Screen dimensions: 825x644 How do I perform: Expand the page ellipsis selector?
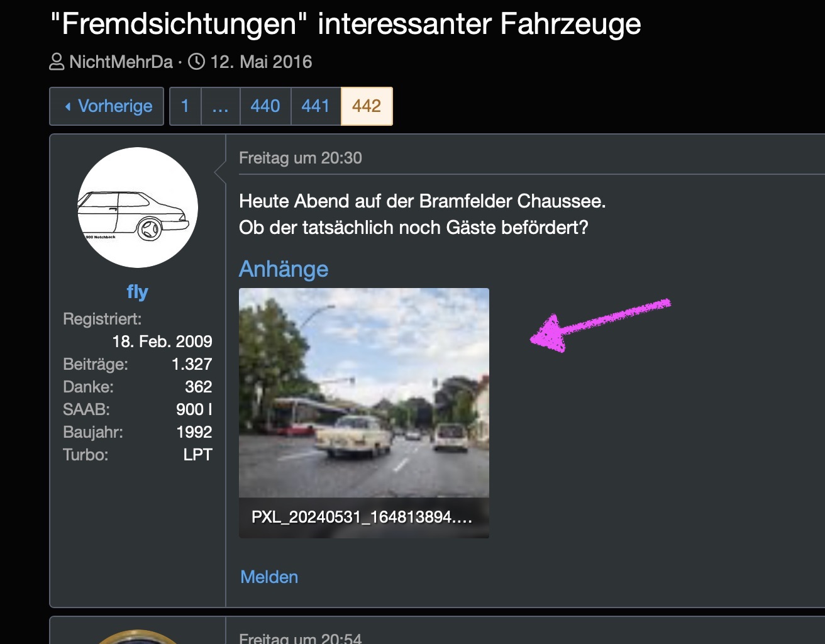click(220, 106)
